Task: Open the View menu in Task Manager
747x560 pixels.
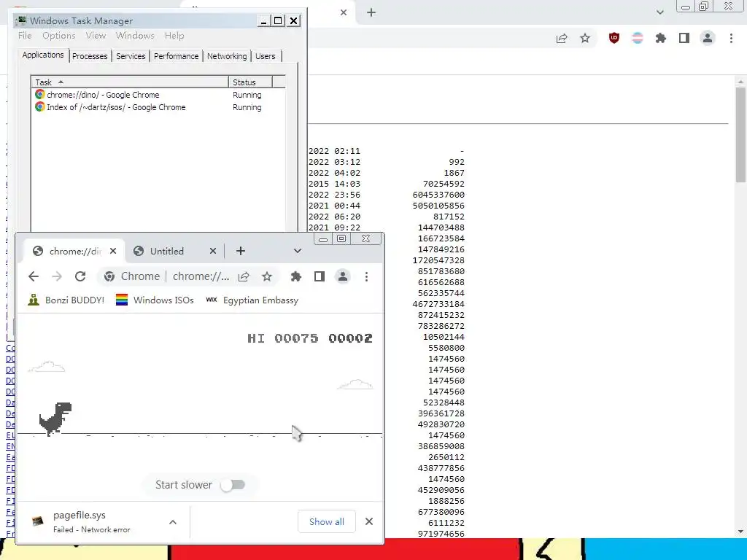Action: (96, 36)
